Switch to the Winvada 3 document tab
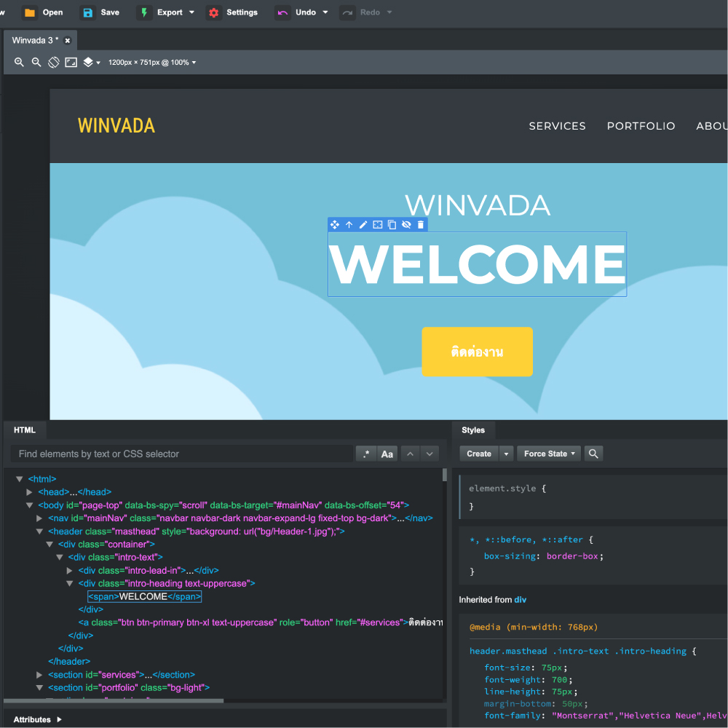This screenshot has width=728, height=728. 35,41
